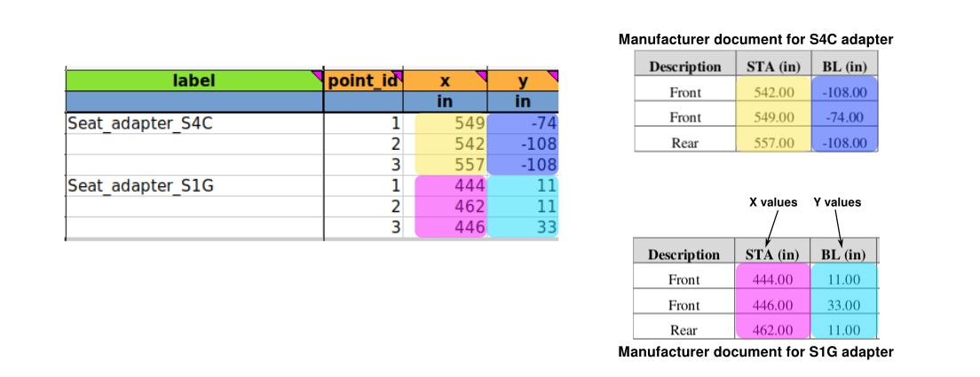Click the x value 549 cell
This screenshot has width=980, height=377.
451,123
